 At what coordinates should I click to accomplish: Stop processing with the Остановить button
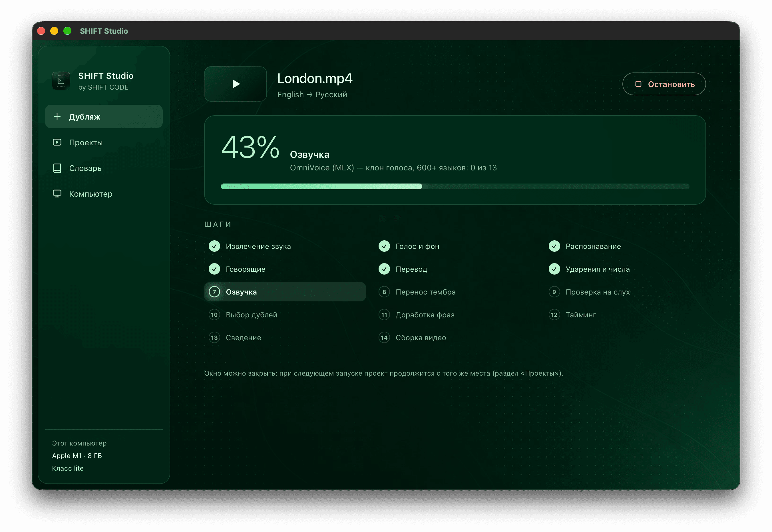click(664, 84)
